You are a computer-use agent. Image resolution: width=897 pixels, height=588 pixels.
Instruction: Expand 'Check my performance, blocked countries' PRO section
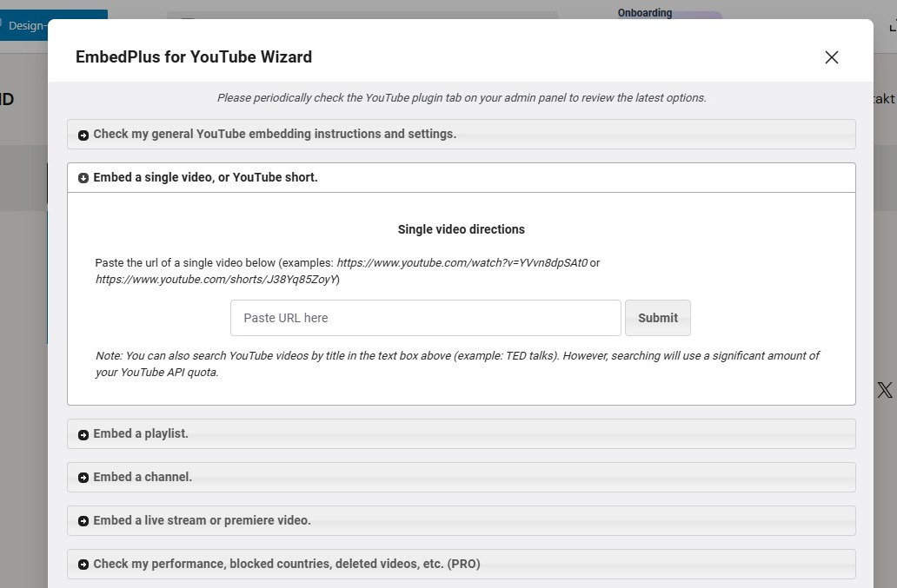click(x=461, y=564)
